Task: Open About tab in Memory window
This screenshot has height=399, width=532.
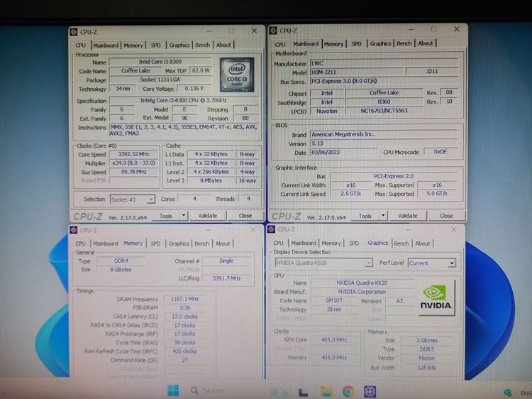Action: pos(223,244)
